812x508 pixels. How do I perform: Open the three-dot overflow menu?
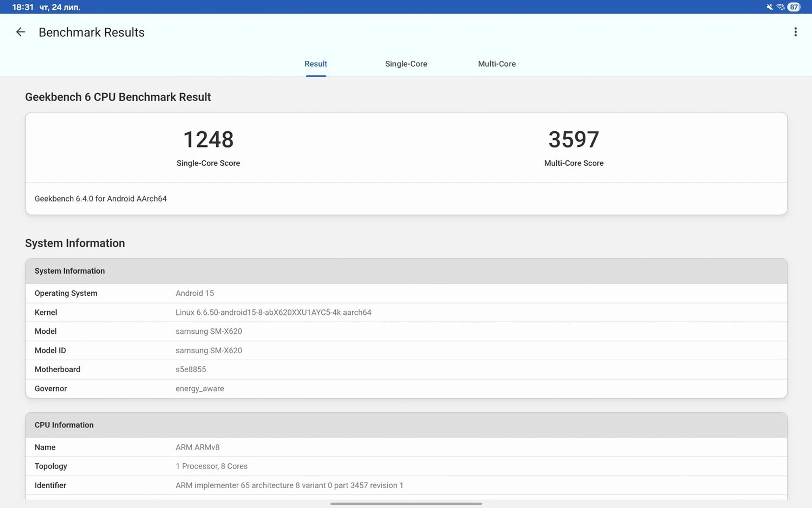click(796, 32)
